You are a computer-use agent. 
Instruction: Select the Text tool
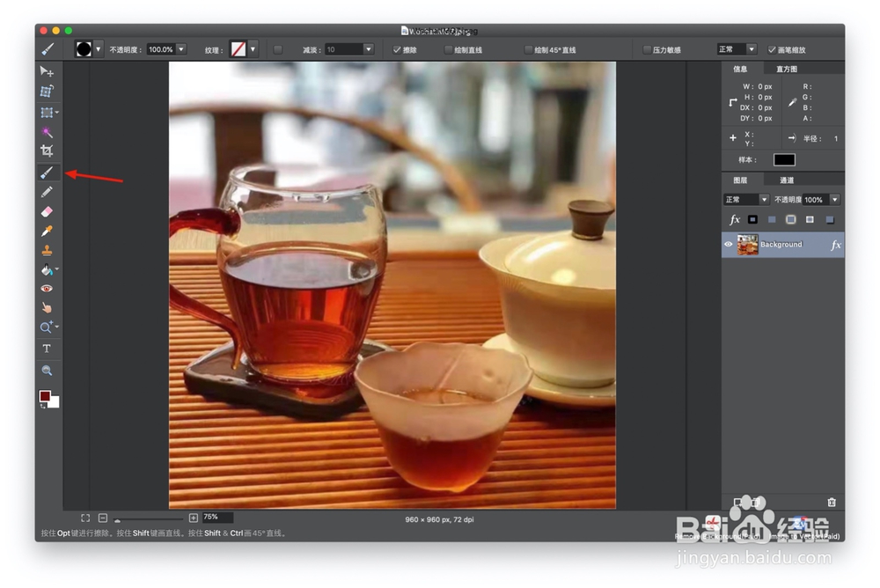[x=47, y=349]
